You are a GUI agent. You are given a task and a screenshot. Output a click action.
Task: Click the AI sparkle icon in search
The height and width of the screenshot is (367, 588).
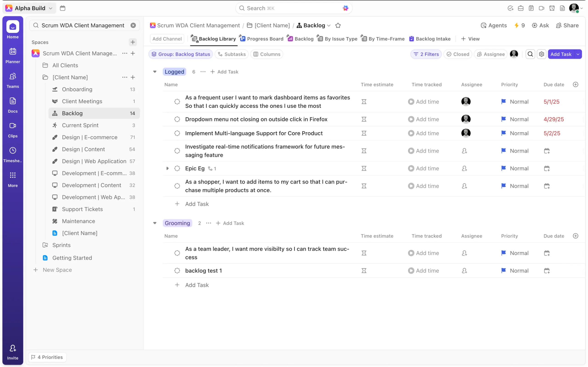[x=345, y=8]
